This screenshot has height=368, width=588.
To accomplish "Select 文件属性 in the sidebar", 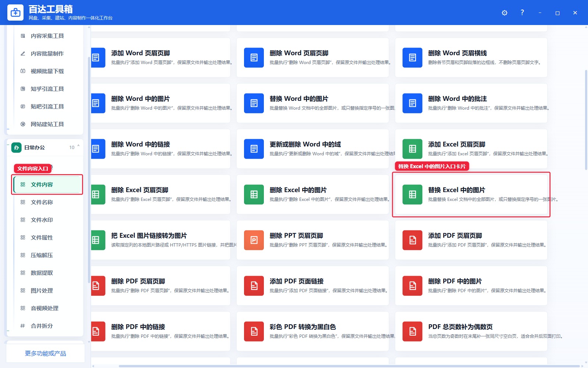I will point(47,237).
